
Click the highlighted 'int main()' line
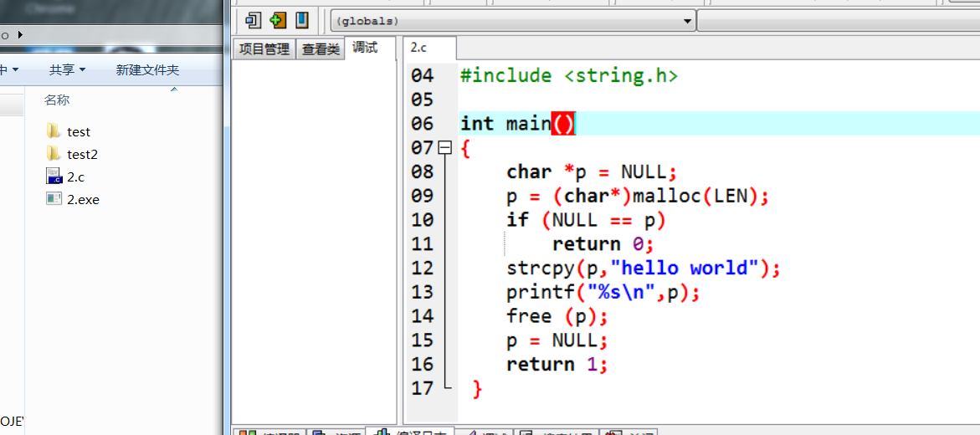(x=720, y=124)
